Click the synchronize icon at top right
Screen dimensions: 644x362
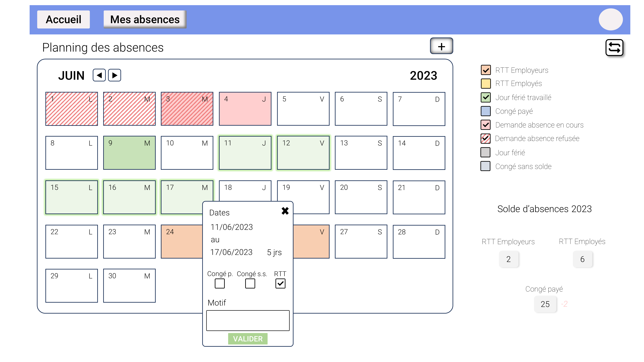615,48
